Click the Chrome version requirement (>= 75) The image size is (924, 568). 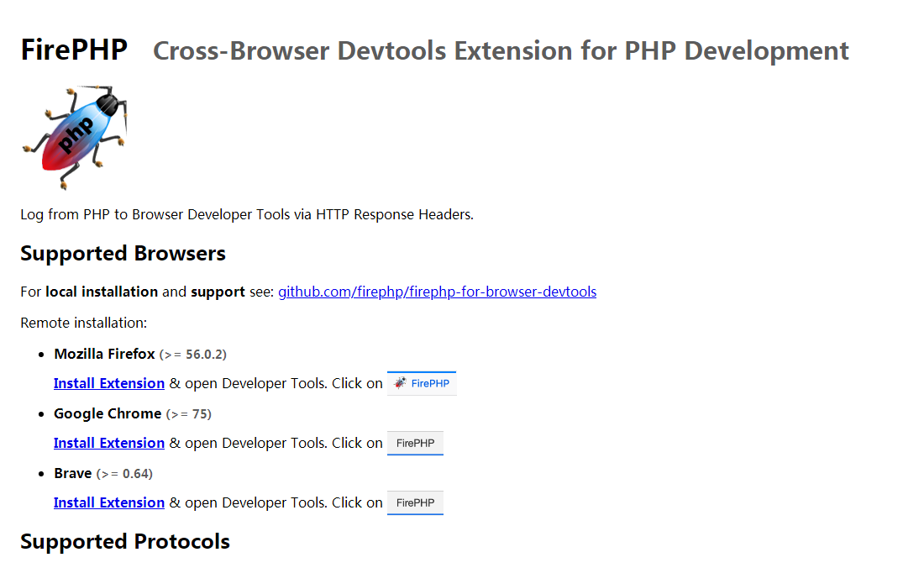click(188, 414)
